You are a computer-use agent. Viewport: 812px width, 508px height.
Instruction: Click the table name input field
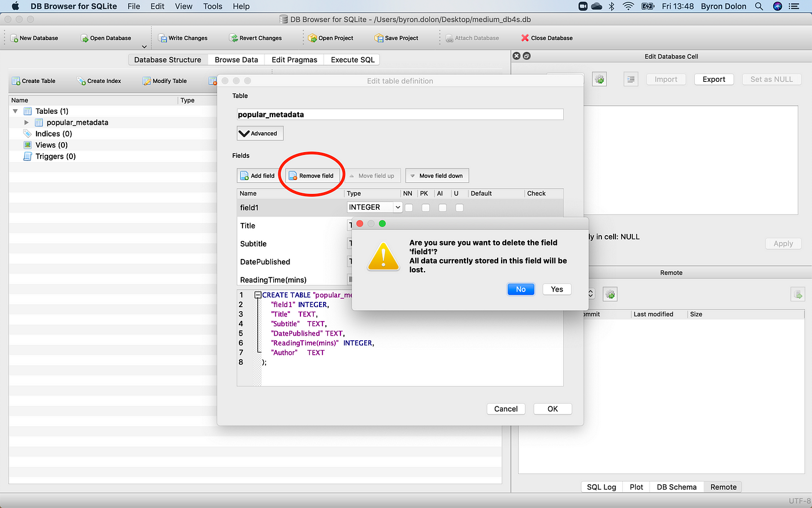[400, 114]
